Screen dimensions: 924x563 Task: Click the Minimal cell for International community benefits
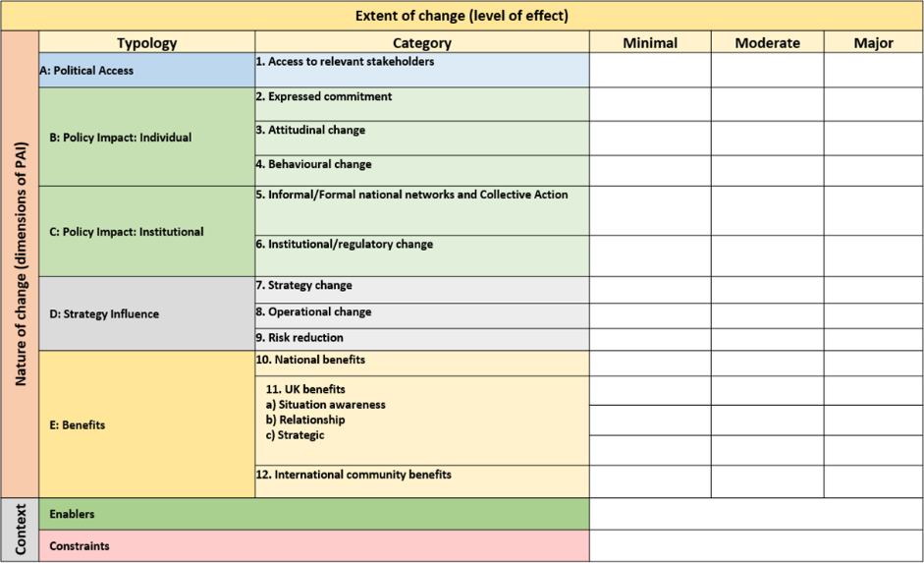[x=650, y=481]
